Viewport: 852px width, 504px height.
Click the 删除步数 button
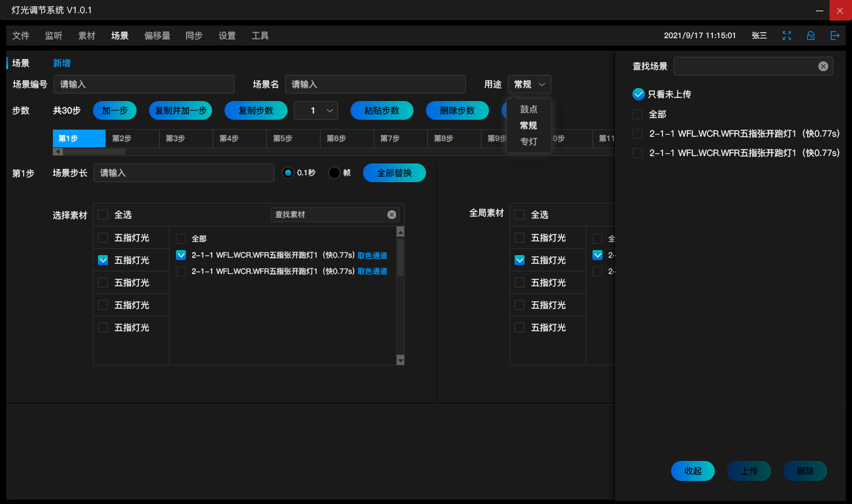coord(457,110)
